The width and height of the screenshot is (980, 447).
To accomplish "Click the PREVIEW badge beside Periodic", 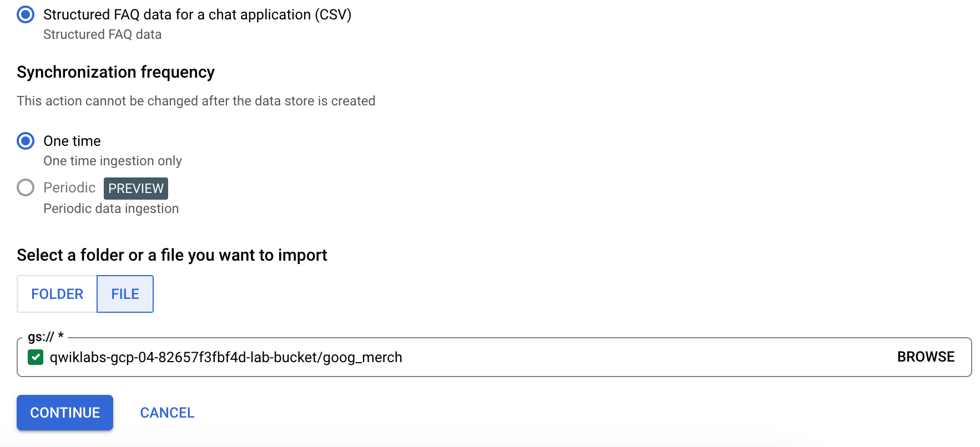I will [x=136, y=189].
